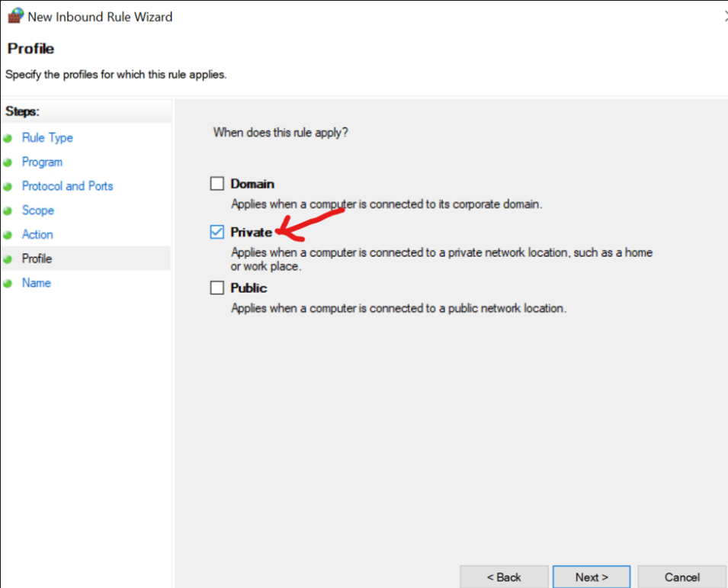Enable the Domain profile checkbox

click(x=216, y=184)
